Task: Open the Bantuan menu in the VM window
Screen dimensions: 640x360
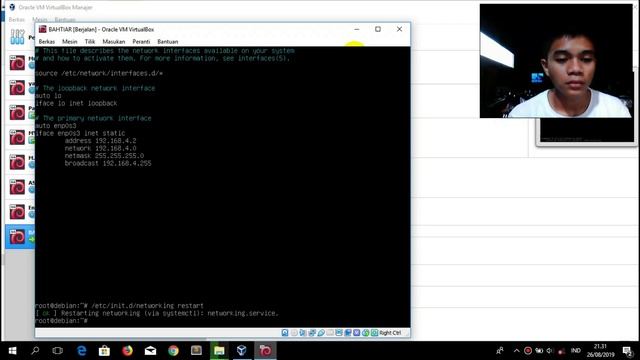Action: pos(168,42)
